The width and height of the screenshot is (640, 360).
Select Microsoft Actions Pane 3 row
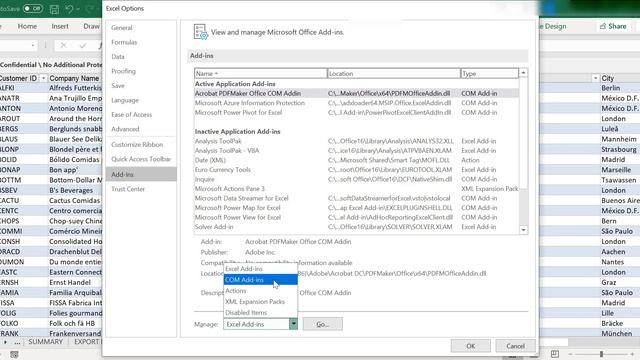[356, 189]
